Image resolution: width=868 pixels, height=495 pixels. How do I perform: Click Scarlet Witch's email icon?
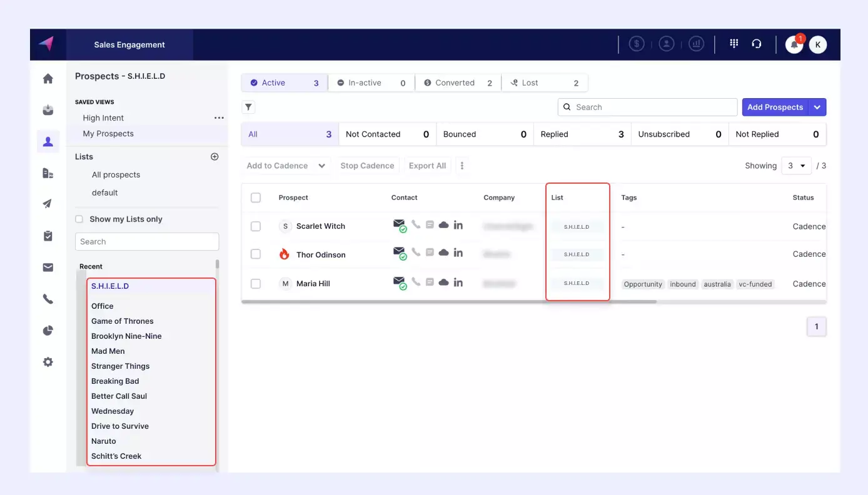coord(399,225)
